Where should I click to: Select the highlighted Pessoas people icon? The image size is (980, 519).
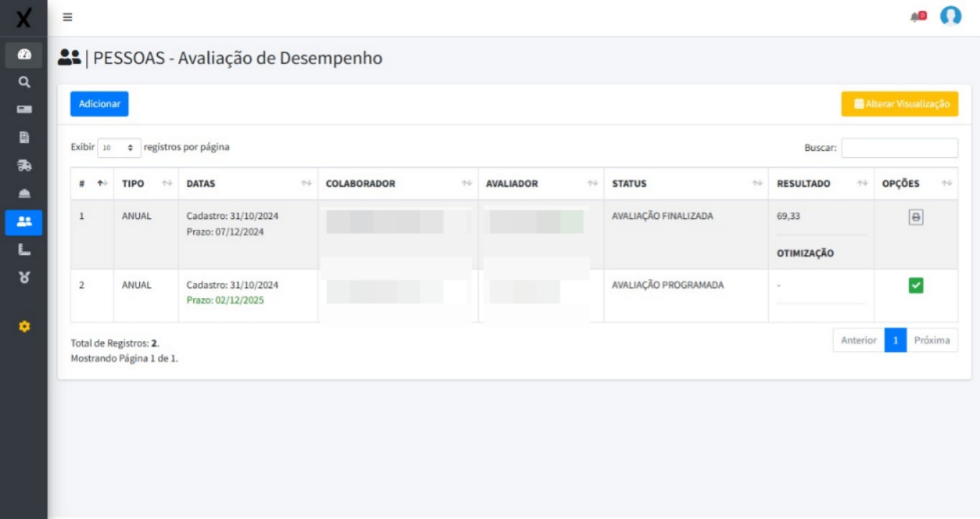coord(24,223)
